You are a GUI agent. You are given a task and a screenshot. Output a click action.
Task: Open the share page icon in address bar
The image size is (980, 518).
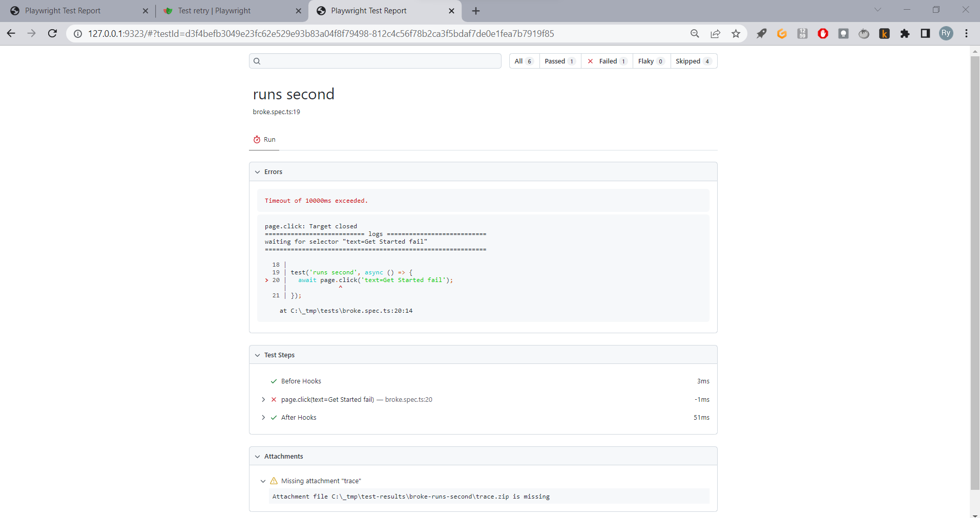[x=715, y=34]
